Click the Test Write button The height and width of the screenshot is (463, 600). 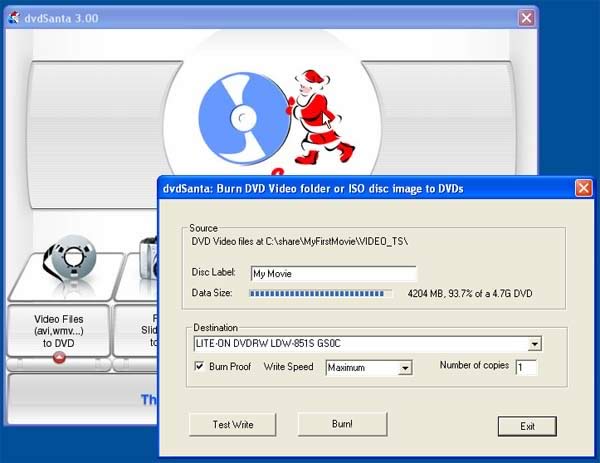(233, 424)
